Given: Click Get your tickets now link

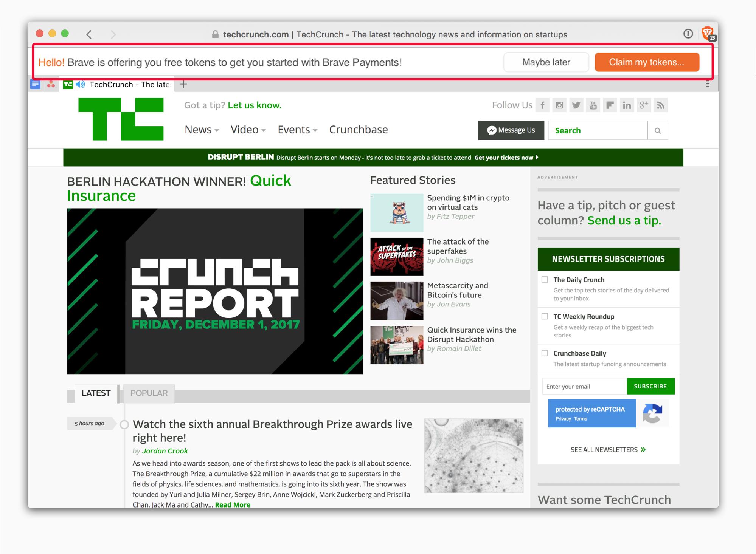Looking at the screenshot, I should [x=506, y=158].
